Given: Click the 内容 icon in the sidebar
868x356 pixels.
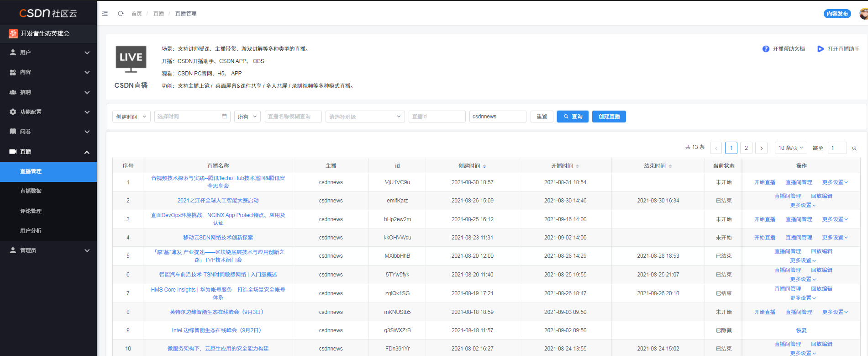Looking at the screenshot, I should point(13,72).
